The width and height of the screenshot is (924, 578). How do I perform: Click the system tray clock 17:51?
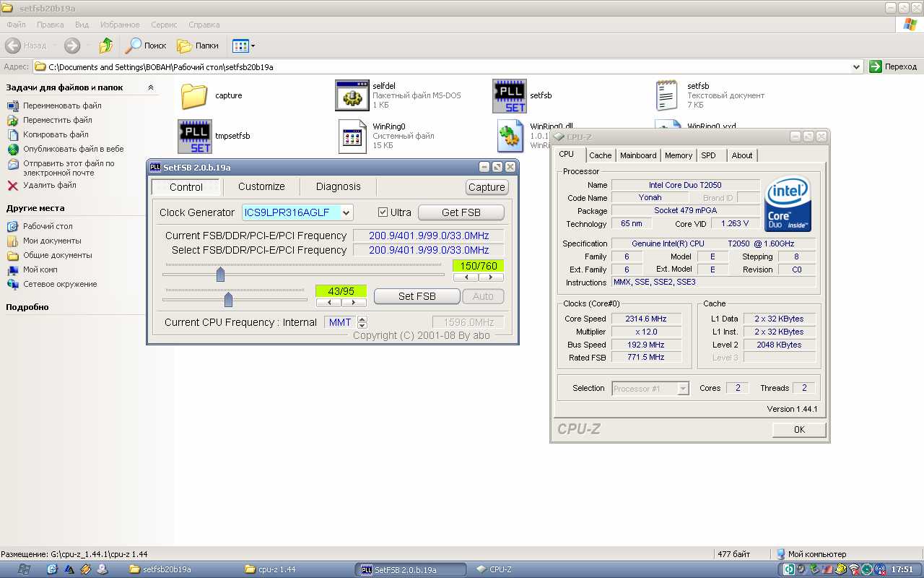902,569
